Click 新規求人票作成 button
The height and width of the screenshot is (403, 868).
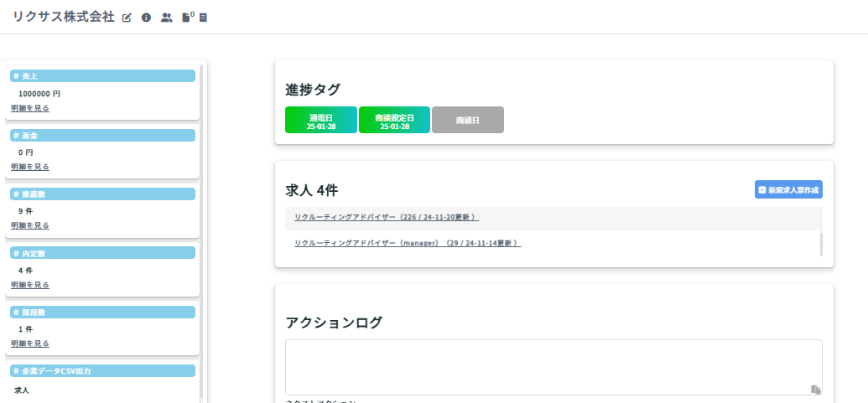[788, 190]
